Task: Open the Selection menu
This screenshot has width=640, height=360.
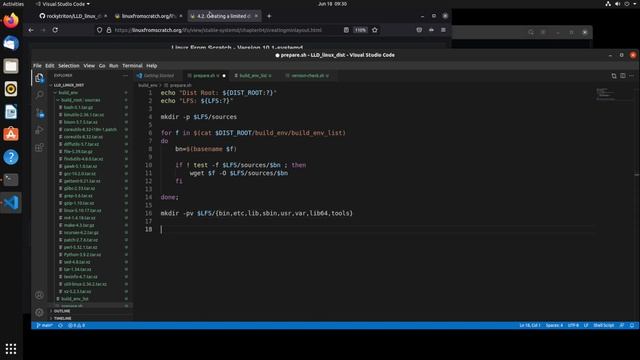Action: tap(69, 66)
